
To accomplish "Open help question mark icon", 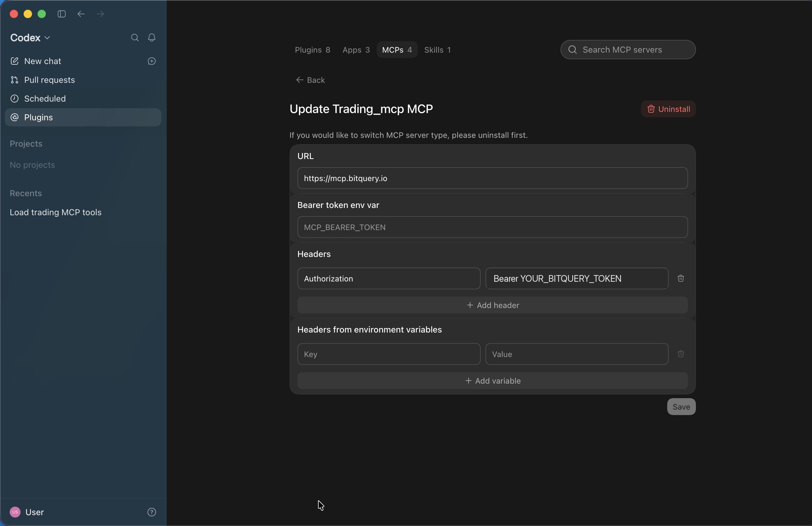I will (152, 512).
